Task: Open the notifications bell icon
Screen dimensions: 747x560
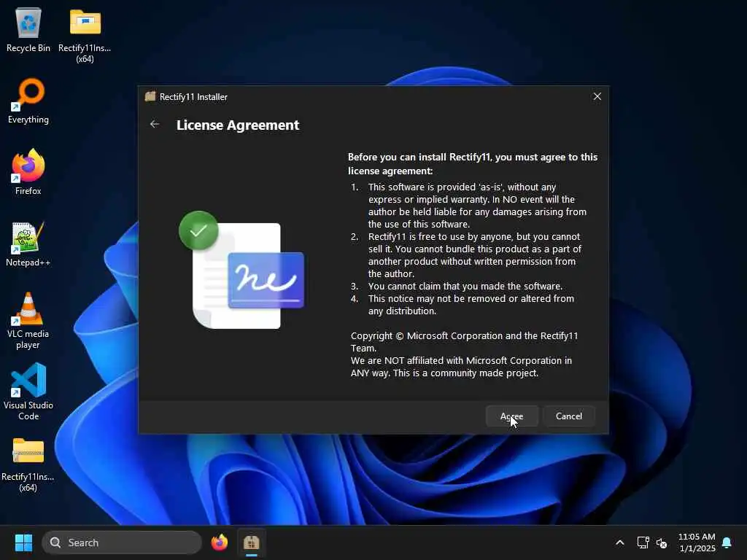Action: pyautogui.click(x=727, y=542)
